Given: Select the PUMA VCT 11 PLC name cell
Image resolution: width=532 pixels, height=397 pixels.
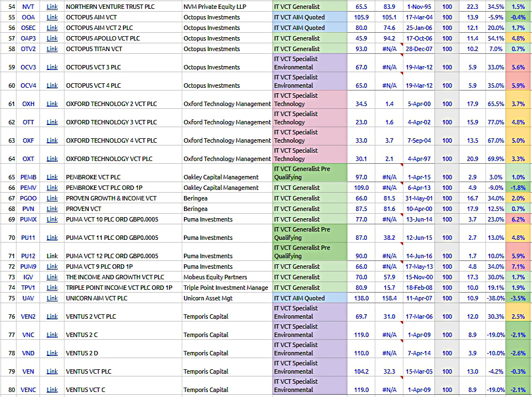Looking at the screenshot, I should coord(123,234).
